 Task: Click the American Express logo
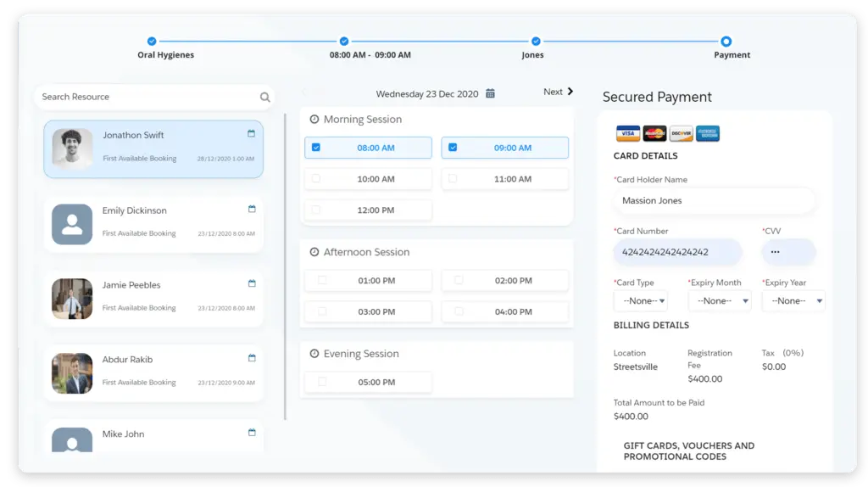708,133
